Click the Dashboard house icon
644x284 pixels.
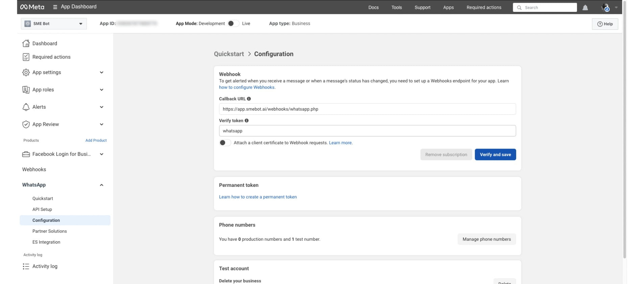pos(26,43)
